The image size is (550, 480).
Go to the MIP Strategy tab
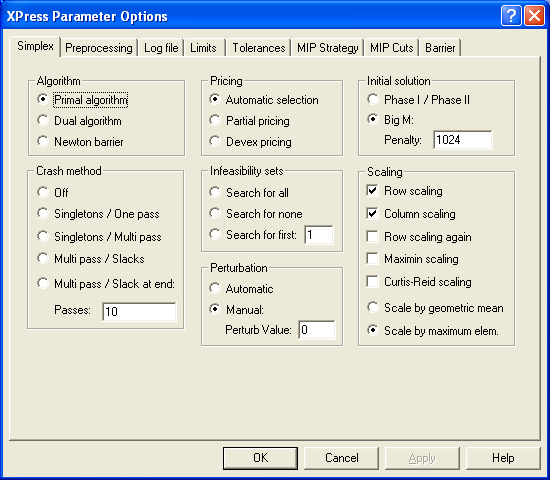pos(328,48)
